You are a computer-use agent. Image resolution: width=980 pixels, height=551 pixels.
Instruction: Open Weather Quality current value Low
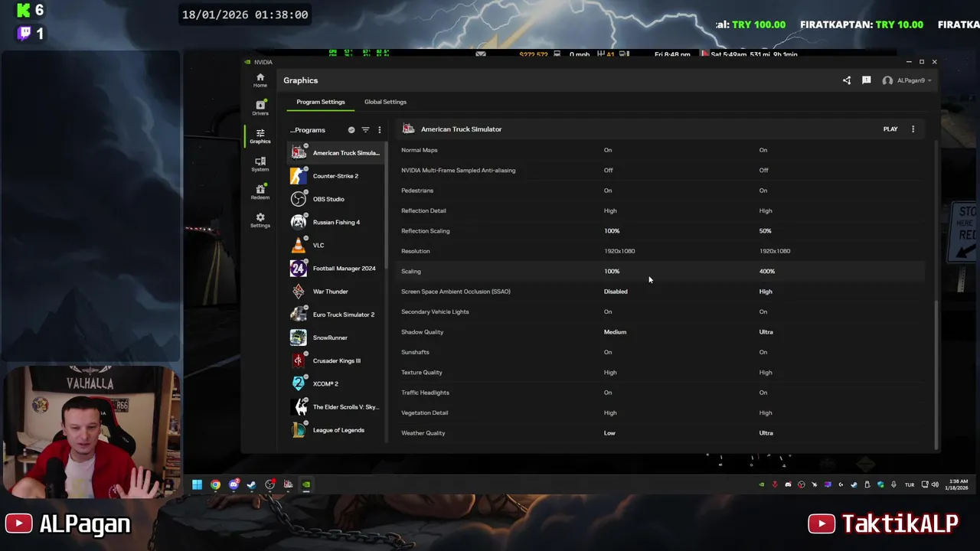pos(609,433)
